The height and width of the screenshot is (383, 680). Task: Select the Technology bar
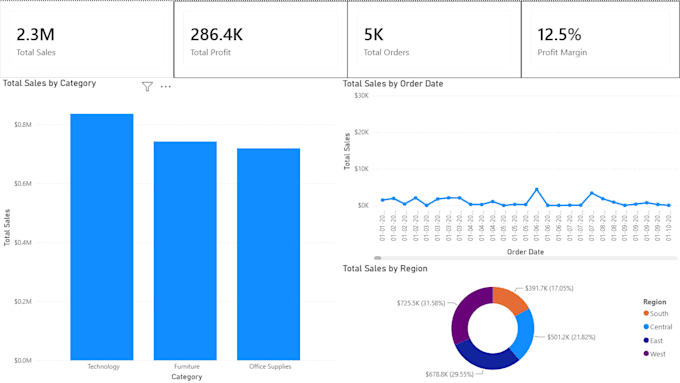102,237
